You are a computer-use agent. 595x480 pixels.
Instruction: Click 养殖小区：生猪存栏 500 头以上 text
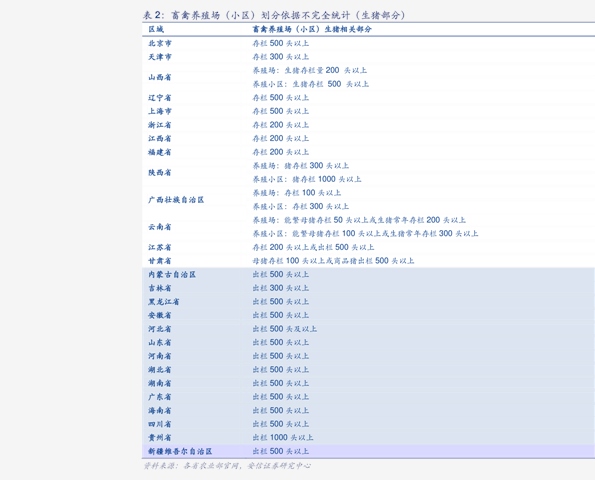point(311,84)
